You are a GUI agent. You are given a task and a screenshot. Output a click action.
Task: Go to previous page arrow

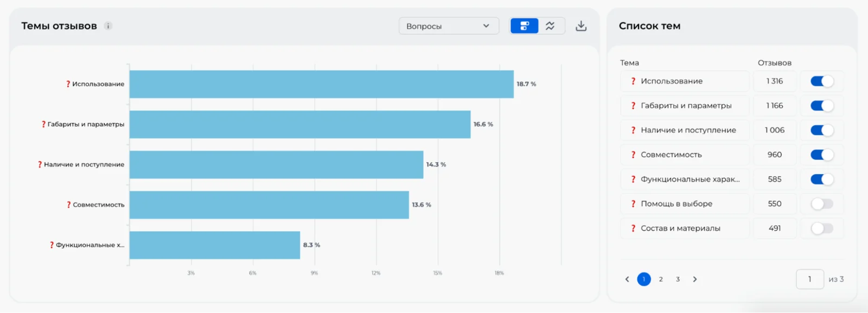(627, 279)
